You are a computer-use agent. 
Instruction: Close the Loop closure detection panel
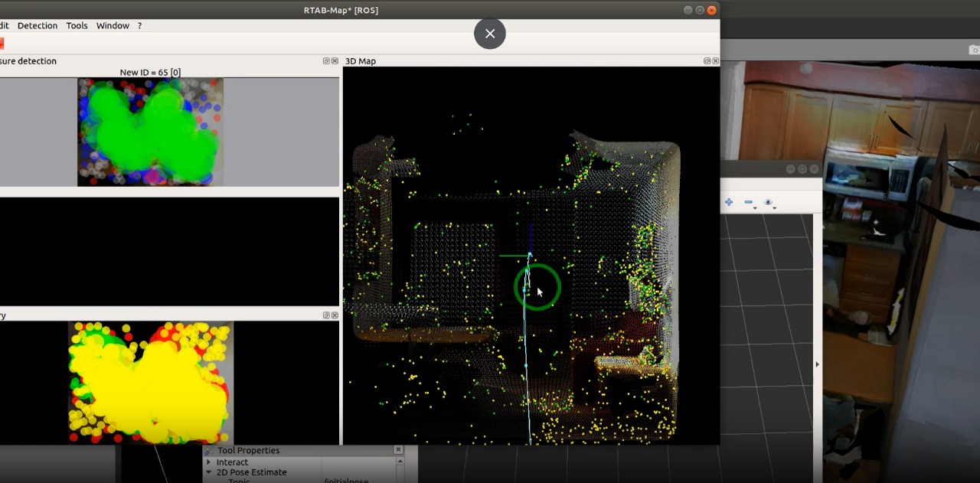point(335,61)
